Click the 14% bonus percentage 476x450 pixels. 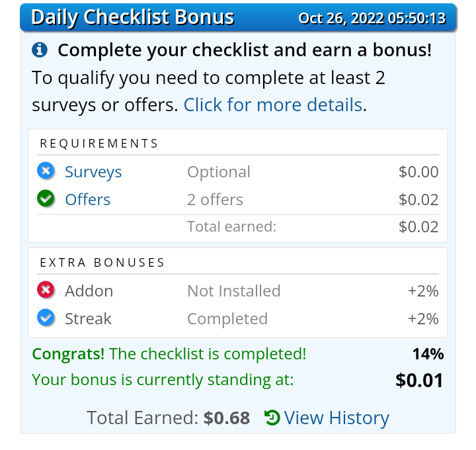(x=428, y=354)
